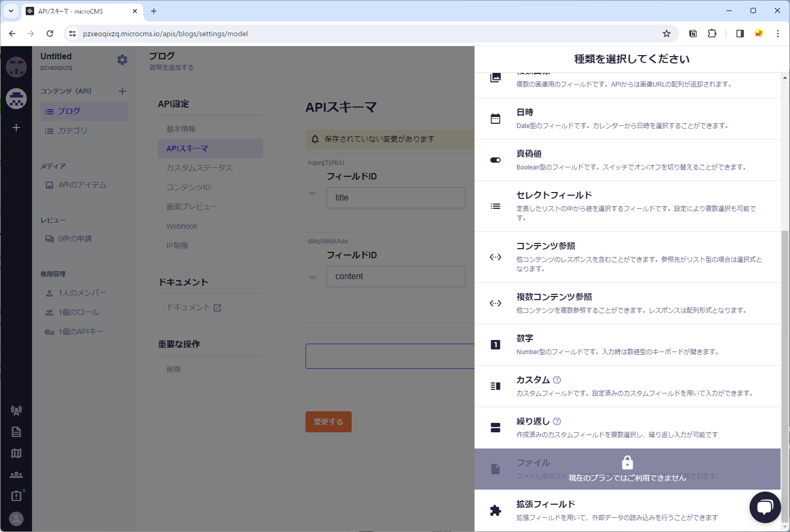Click the multiple images icon

pos(496,78)
